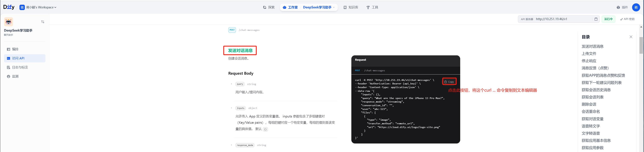Open 监测 monitoring page
Viewport: 644px width, 152px height.
25,76
